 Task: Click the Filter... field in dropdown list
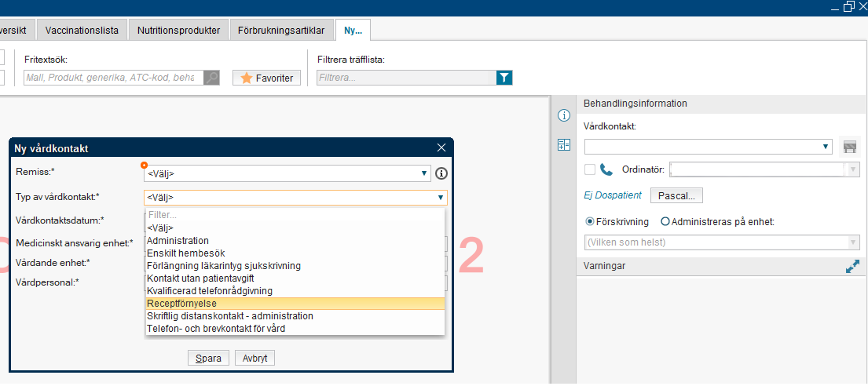point(295,215)
